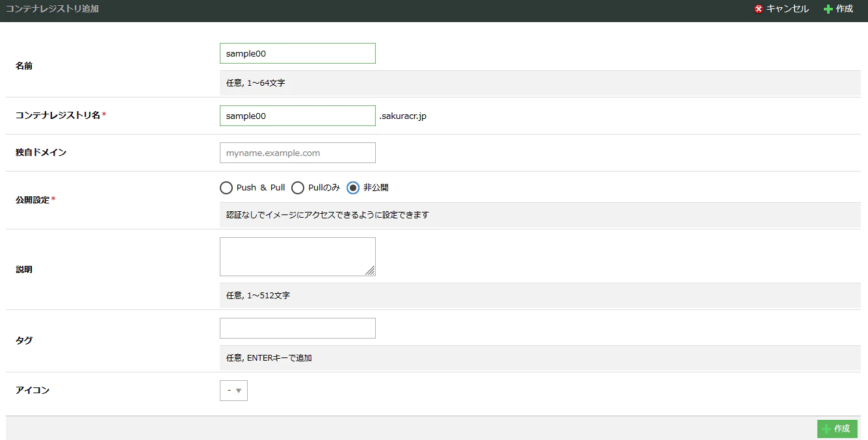Click the red cancel X icon

[759, 10]
